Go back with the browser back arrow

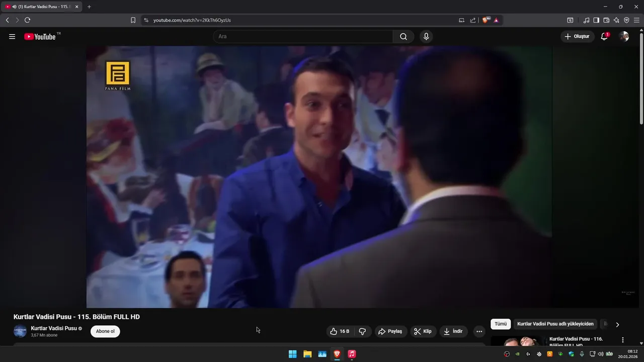pyautogui.click(x=7, y=20)
